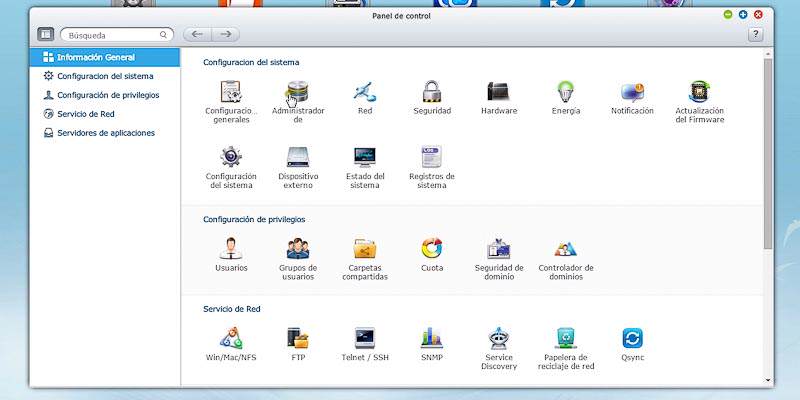Toggle the sidebar view button
This screenshot has width=800, height=400.
click(45, 34)
